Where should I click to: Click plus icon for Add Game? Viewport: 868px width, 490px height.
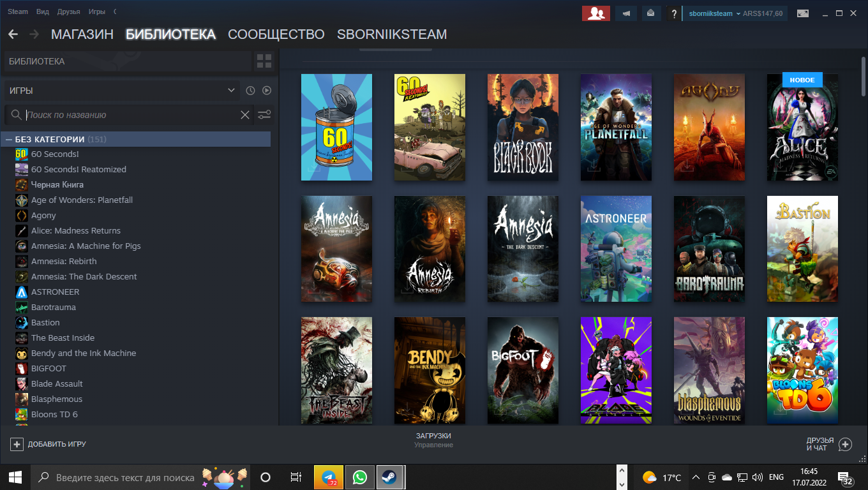click(17, 444)
